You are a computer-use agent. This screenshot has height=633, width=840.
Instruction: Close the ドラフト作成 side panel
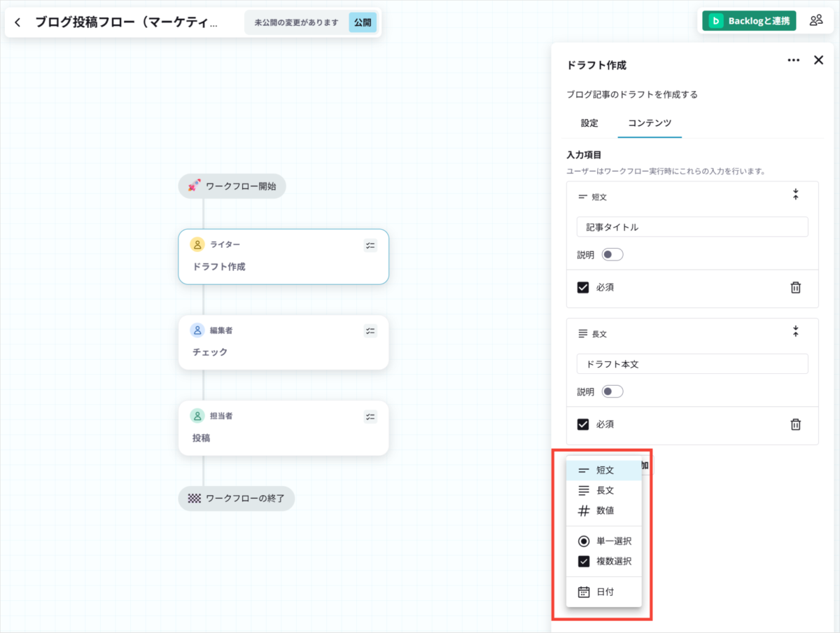point(818,60)
